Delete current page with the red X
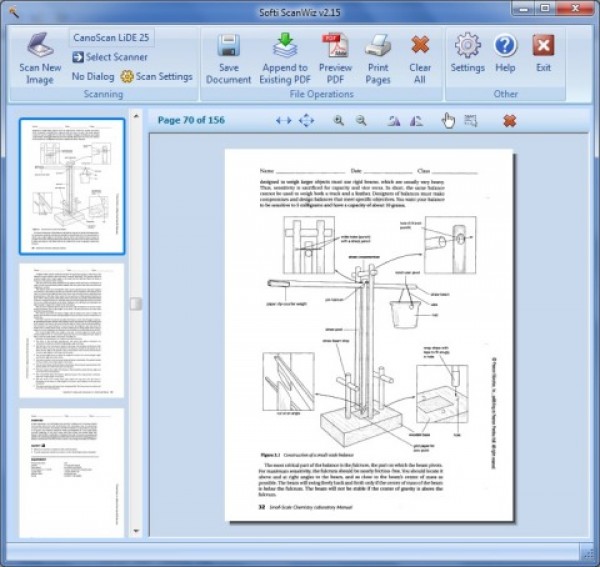The image size is (600, 567). click(509, 121)
